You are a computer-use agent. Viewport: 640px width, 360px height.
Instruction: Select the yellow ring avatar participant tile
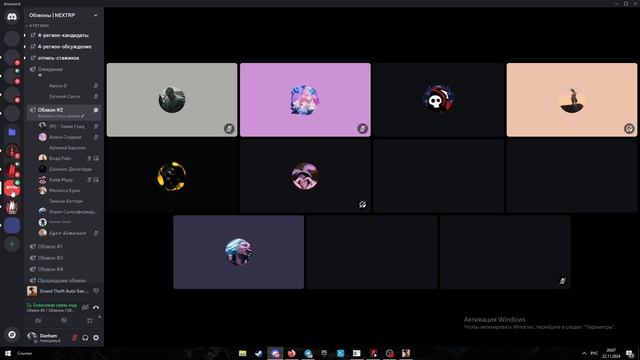[x=172, y=176]
